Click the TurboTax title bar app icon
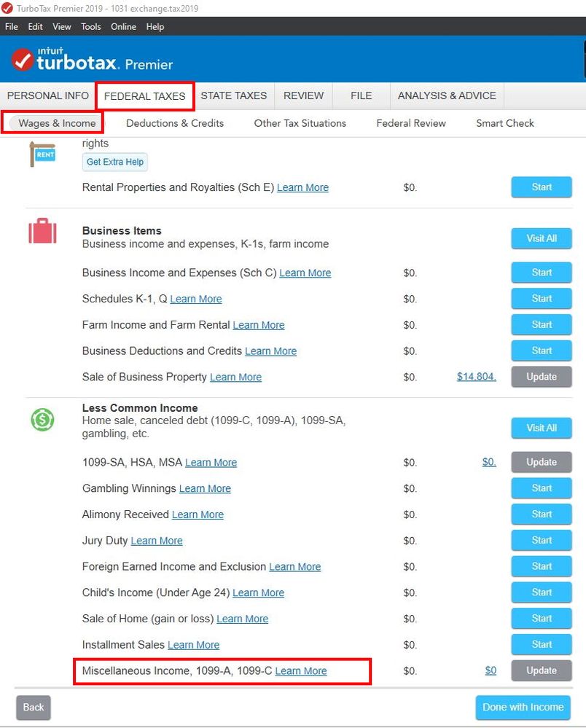The height and width of the screenshot is (728, 586). tap(7, 8)
